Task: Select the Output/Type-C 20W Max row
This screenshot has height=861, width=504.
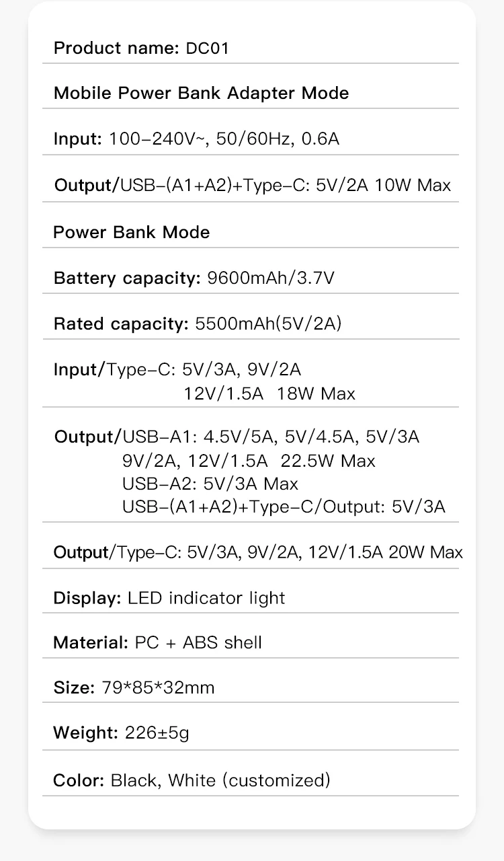Action: (x=258, y=552)
